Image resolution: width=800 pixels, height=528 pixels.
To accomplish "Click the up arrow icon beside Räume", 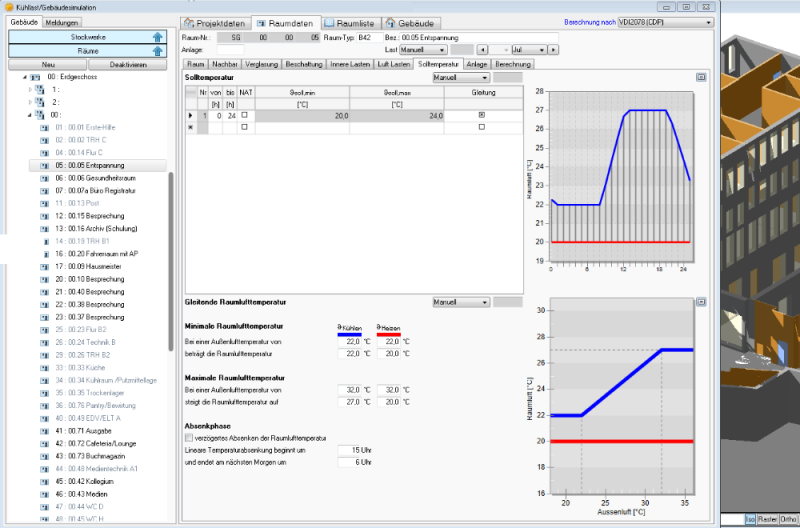I will [158, 50].
